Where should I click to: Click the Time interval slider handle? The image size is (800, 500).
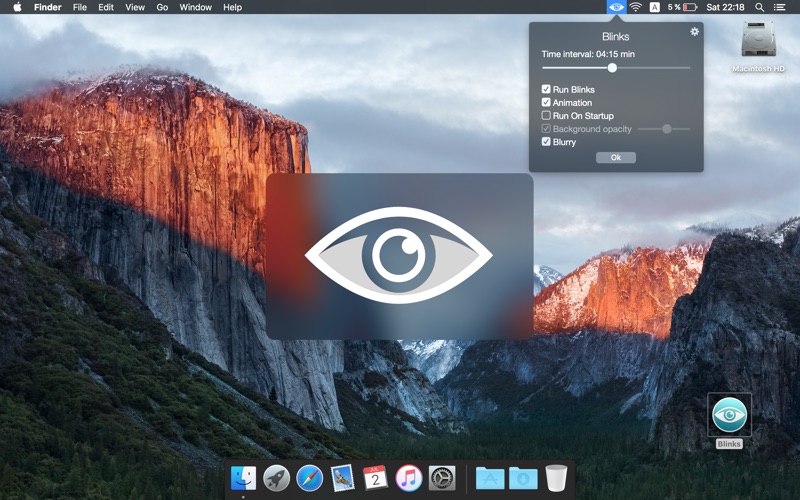[612, 68]
